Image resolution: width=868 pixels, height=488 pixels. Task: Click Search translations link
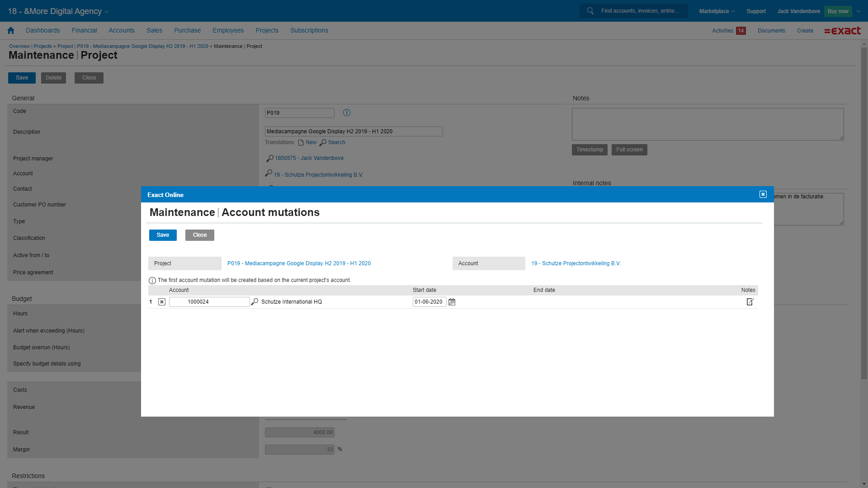point(336,142)
